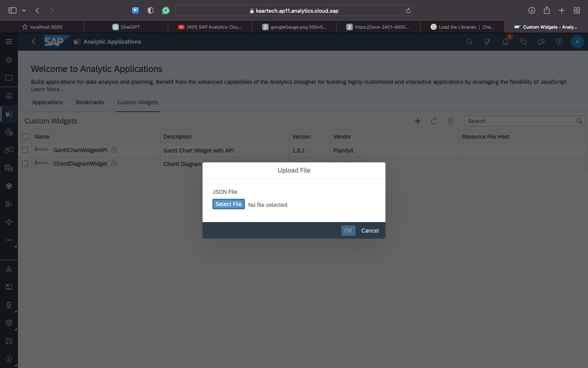This screenshot has height=368, width=588.
Task: Navigate to Home using the sidebar house icon
Action: tap(9, 60)
